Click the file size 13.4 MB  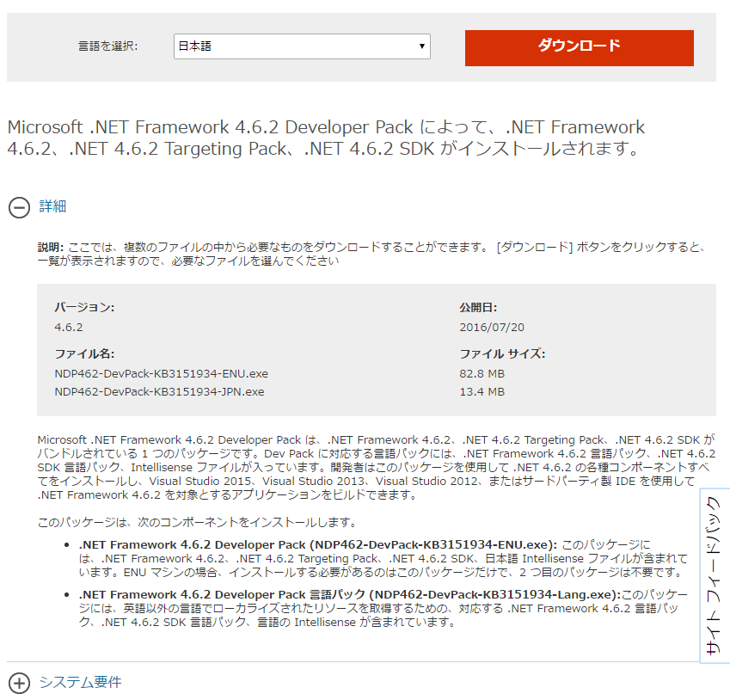pyautogui.click(x=480, y=391)
